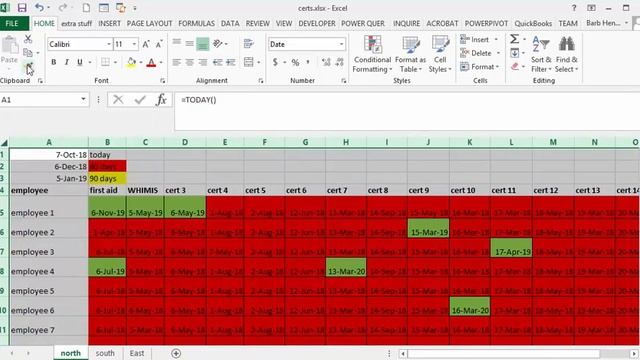Switch to DEVELOPER tab
The width and height of the screenshot is (640, 360).
(317, 24)
